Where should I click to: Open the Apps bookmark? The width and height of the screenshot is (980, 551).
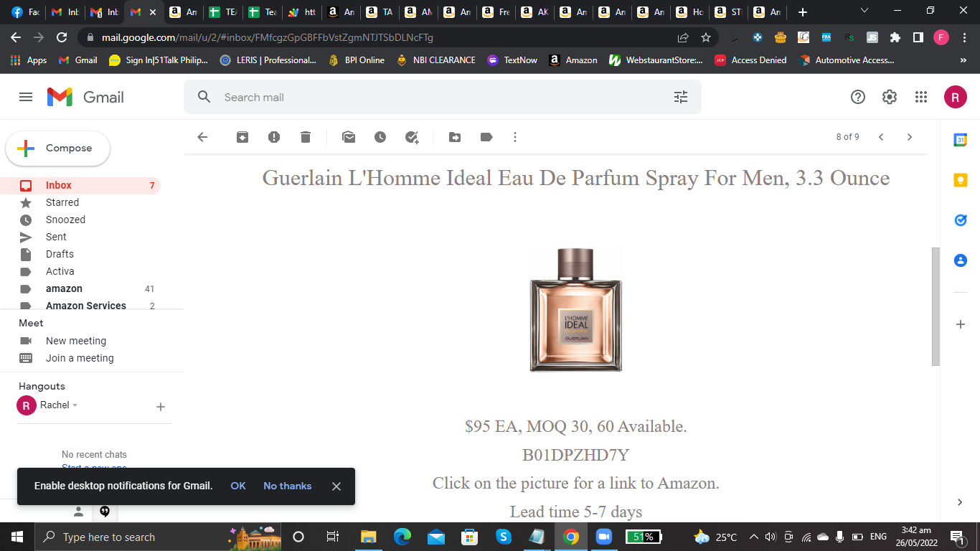click(29, 60)
